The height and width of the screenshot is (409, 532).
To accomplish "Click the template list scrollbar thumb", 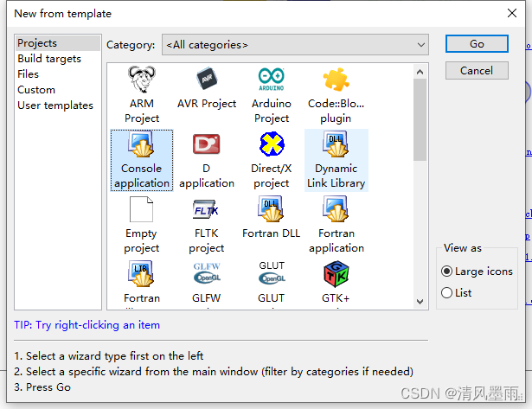I will point(420,119).
